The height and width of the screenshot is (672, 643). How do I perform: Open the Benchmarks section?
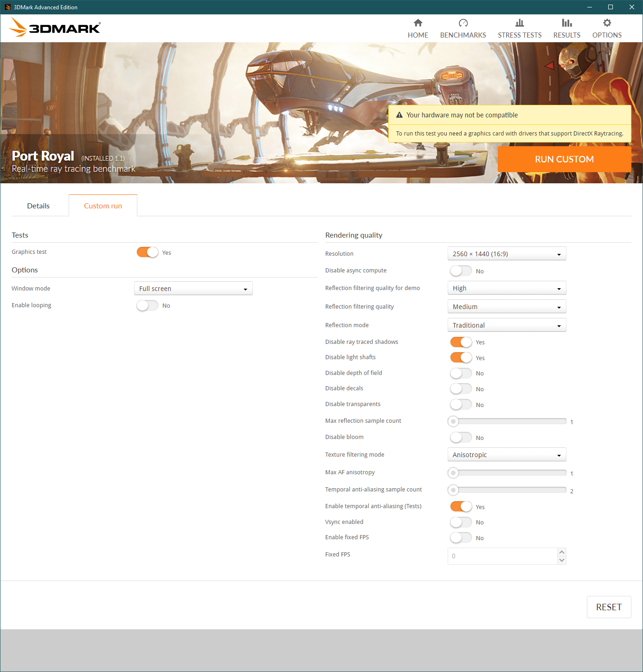[x=463, y=28]
